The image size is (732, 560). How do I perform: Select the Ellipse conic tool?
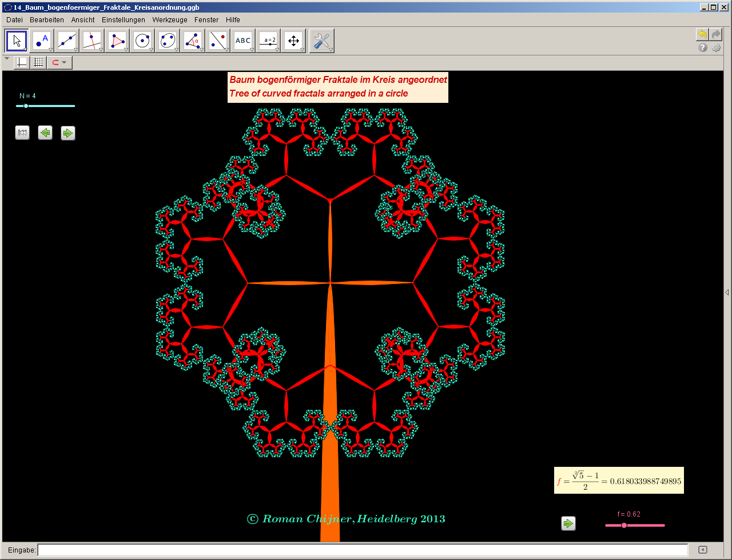168,41
